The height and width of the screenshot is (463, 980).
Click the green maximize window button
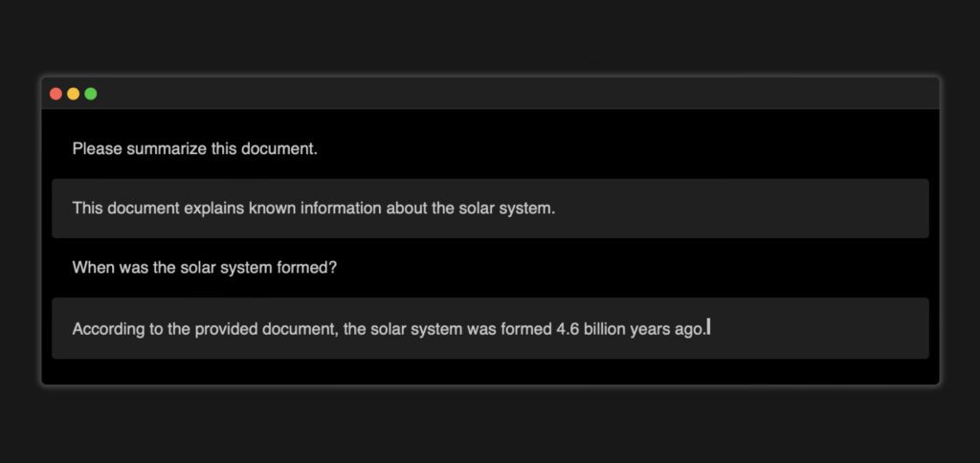tap(91, 94)
